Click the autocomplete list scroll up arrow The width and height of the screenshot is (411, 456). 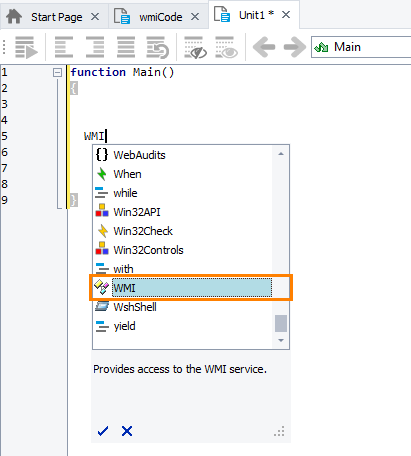pyautogui.click(x=281, y=154)
